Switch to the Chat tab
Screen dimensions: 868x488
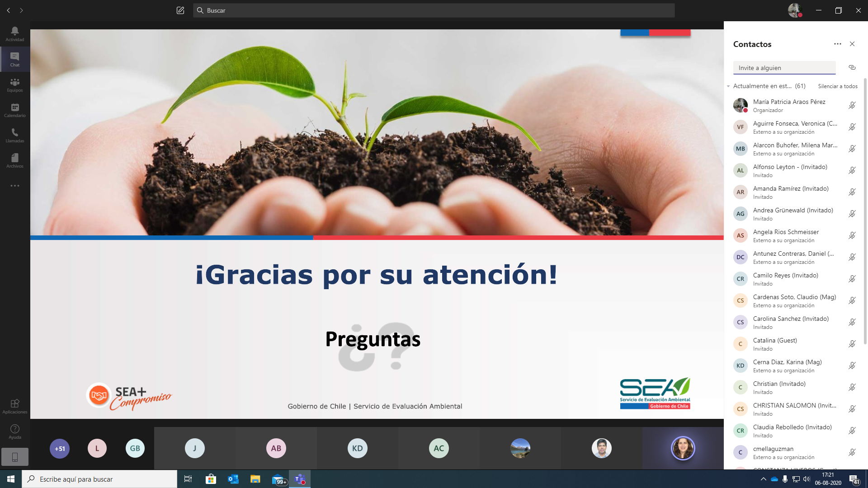[x=15, y=59]
